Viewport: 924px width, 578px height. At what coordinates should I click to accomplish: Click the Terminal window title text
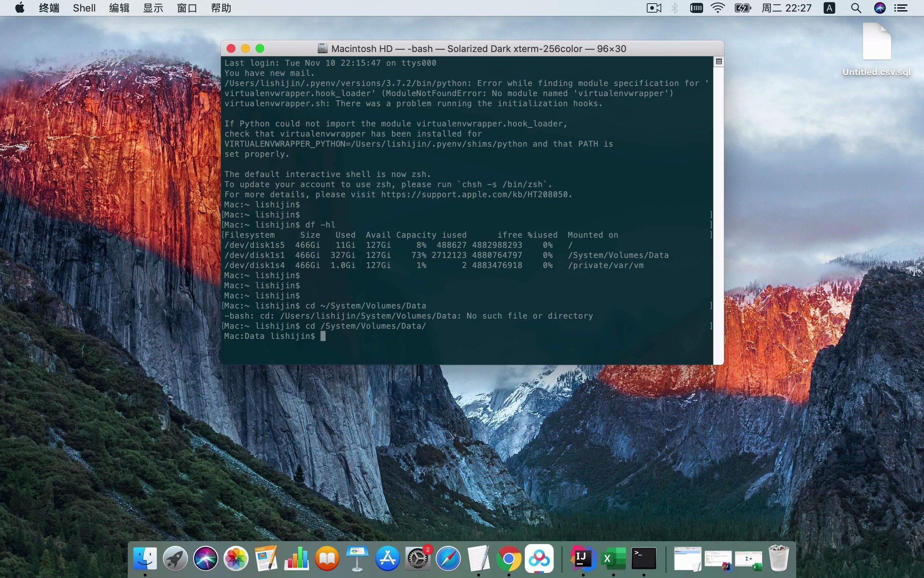(478, 48)
